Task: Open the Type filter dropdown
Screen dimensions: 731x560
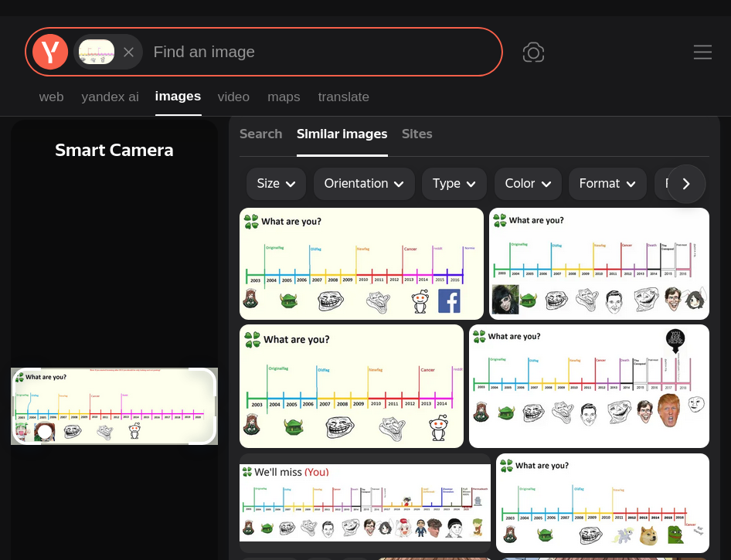Action: click(454, 184)
